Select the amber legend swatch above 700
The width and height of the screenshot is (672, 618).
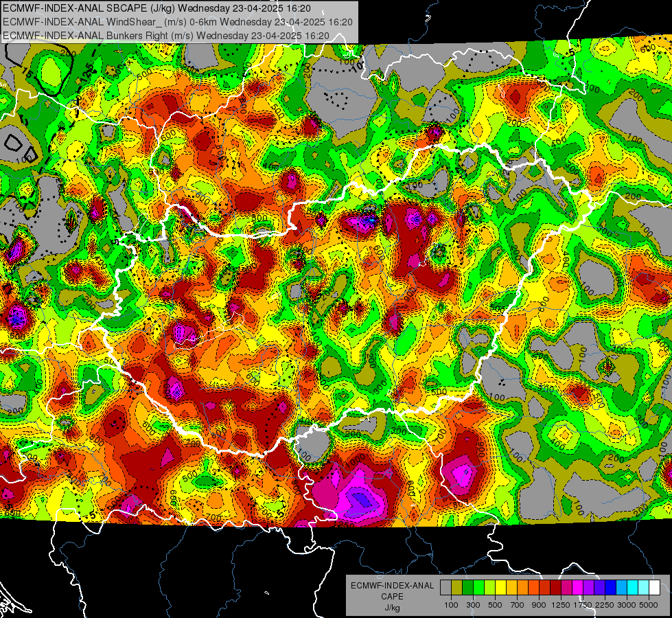coord(511,588)
